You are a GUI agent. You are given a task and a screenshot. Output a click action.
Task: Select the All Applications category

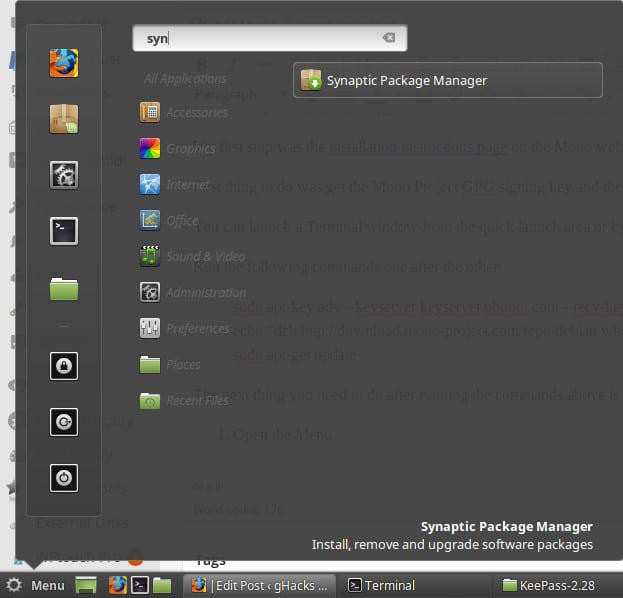(x=185, y=78)
